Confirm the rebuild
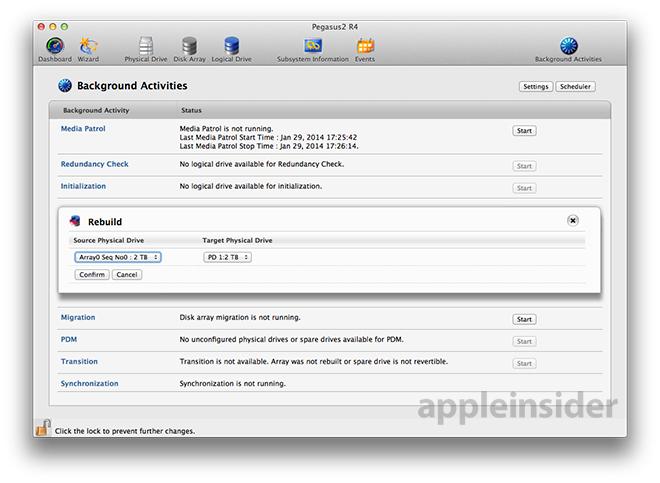The width and height of the screenshot is (660, 483). (92, 275)
